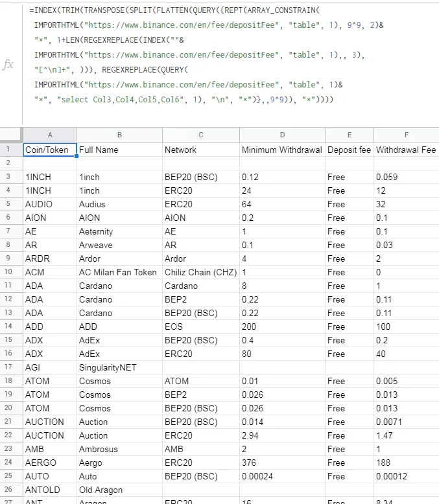Screen dimensions: 439x504
Task: Select column C header
Action: [200, 135]
